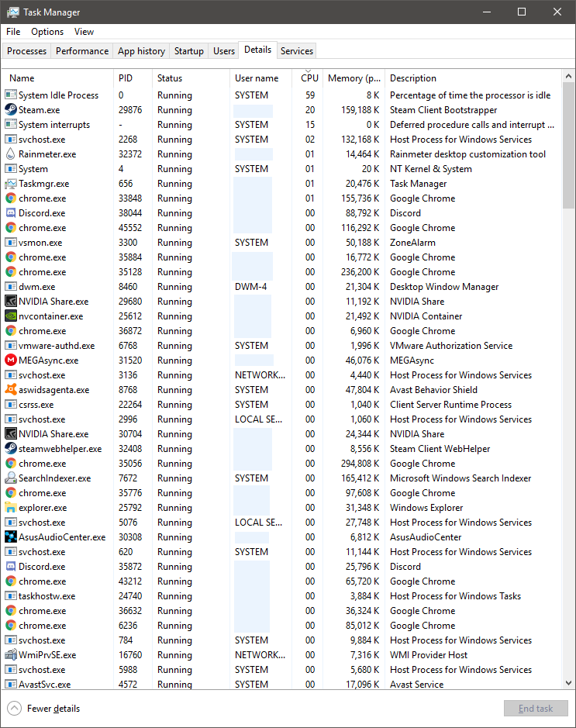Open the File menu
The width and height of the screenshot is (576, 728).
13,32
